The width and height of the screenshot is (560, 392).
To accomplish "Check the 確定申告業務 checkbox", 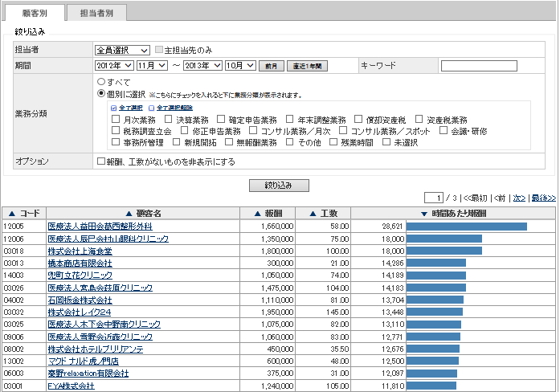I will click(221, 119).
